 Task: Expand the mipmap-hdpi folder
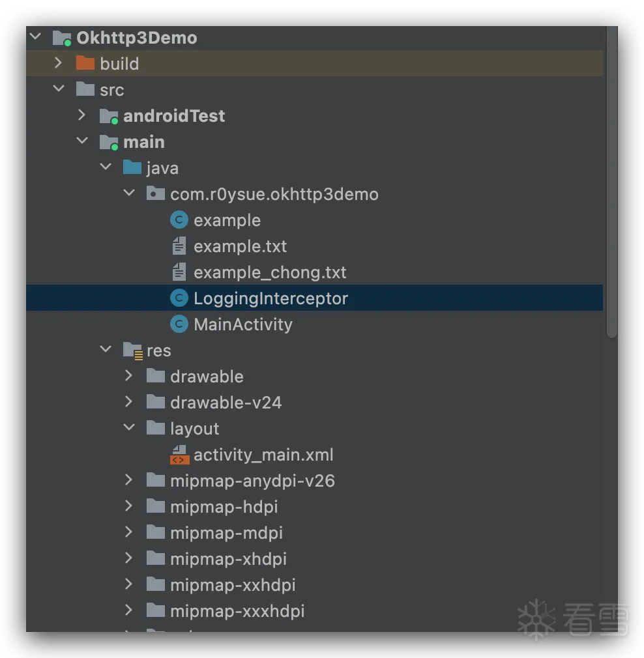[129, 506]
